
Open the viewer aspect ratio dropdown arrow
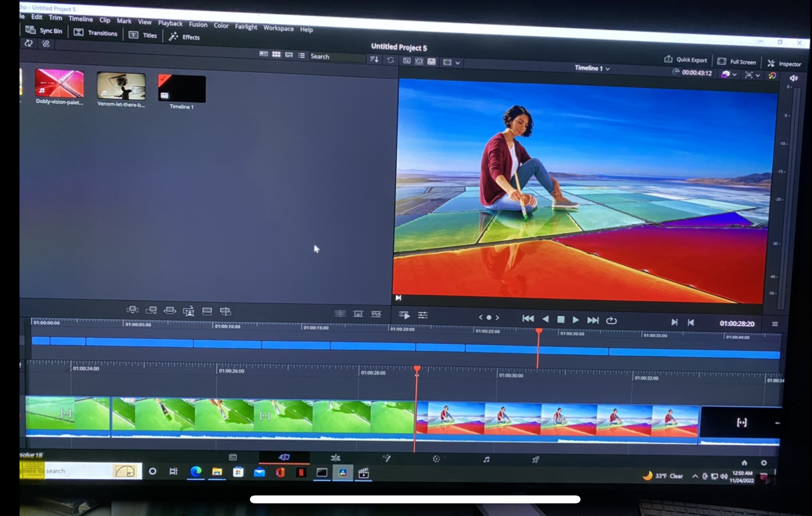click(x=458, y=63)
